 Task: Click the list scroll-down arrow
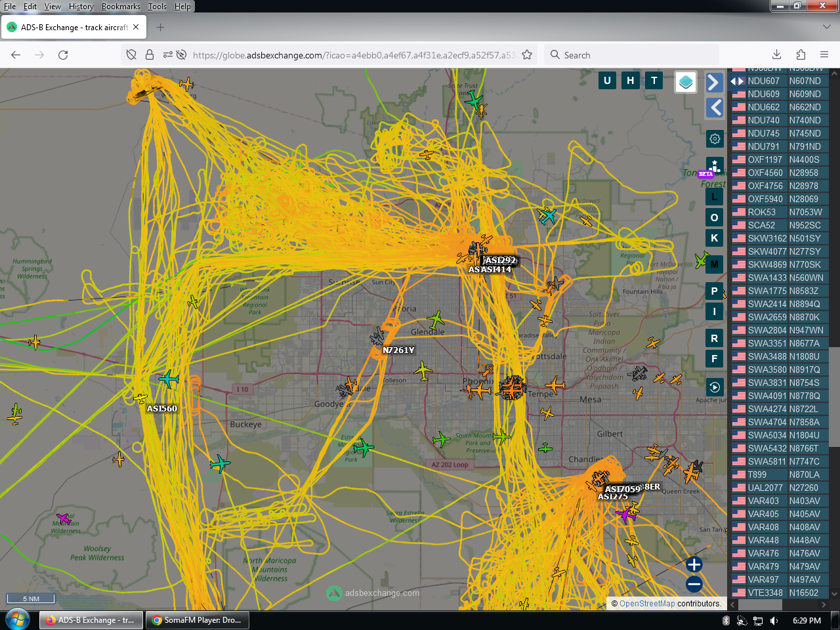(x=834, y=593)
